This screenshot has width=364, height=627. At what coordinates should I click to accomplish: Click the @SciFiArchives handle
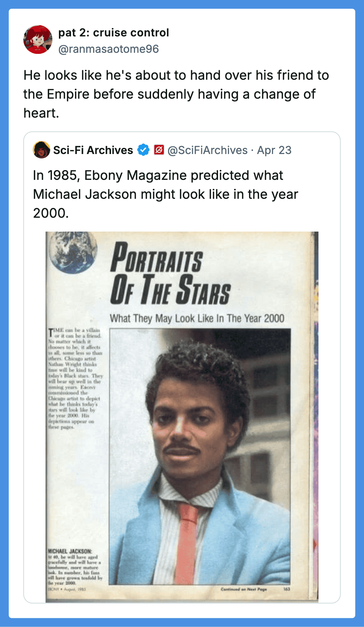[207, 150]
